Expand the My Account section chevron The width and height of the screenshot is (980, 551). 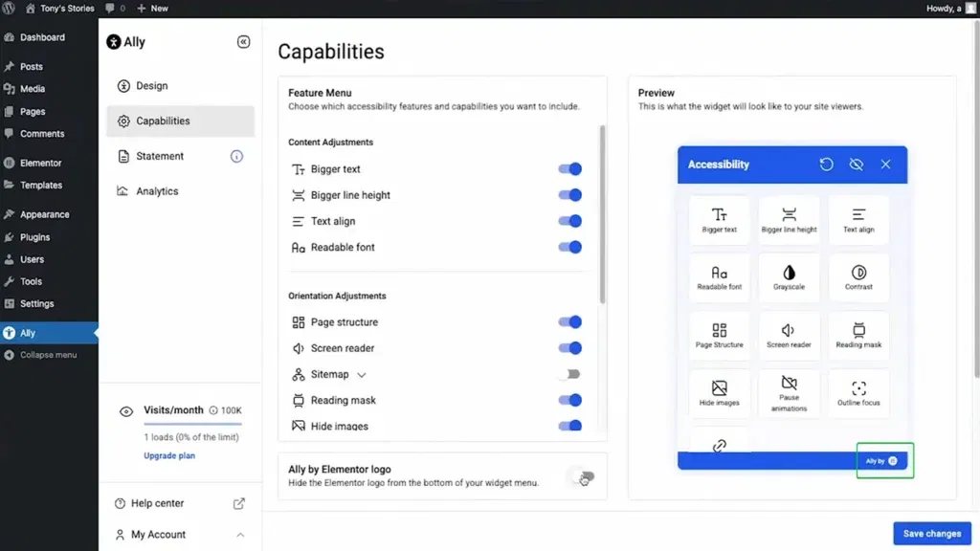click(240, 535)
